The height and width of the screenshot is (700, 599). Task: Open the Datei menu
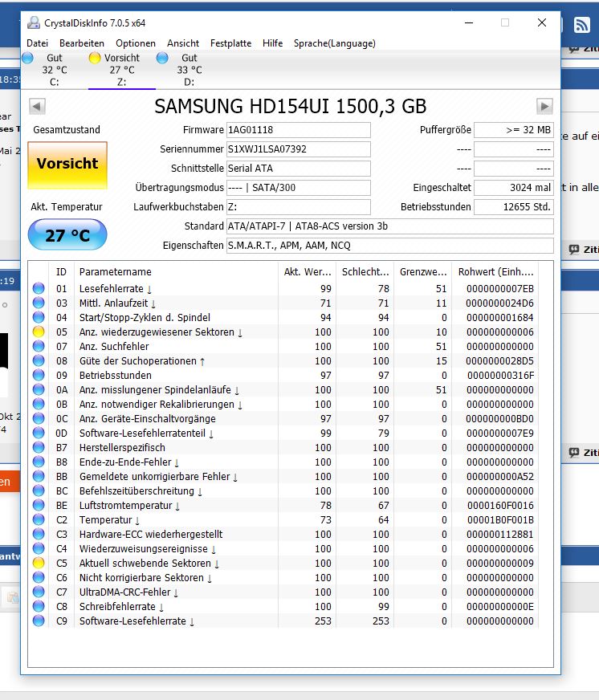[x=37, y=43]
